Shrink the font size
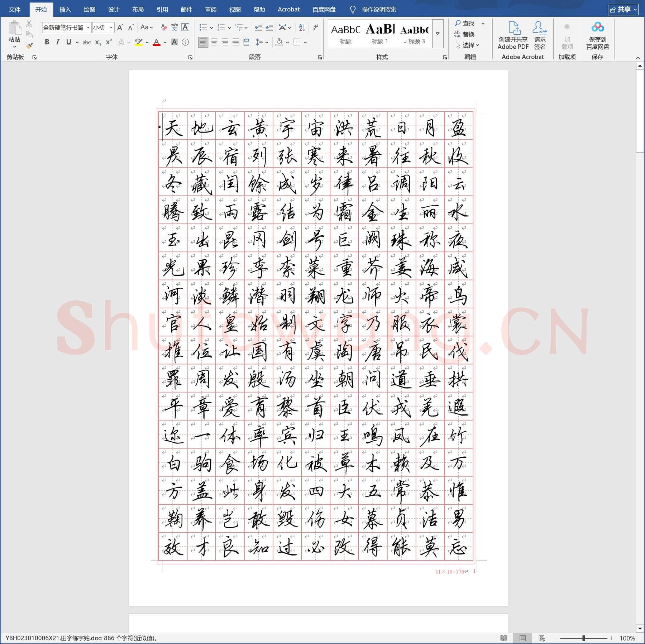 pyautogui.click(x=131, y=27)
